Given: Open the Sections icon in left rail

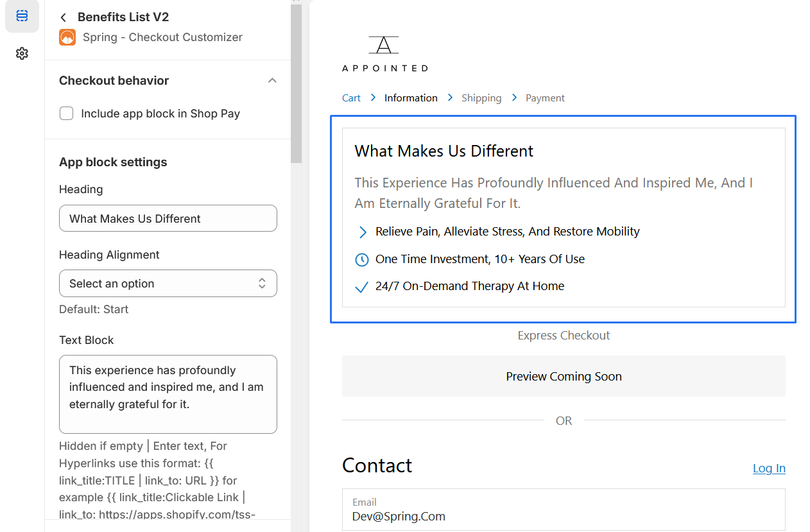Looking at the screenshot, I should click(x=22, y=16).
